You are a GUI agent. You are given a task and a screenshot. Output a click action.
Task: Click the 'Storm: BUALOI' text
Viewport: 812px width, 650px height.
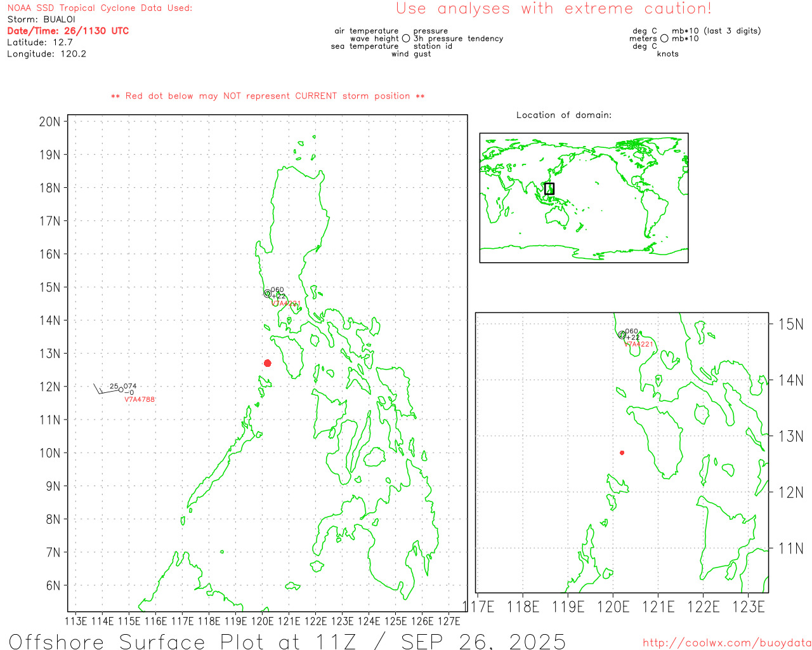[x=41, y=20]
